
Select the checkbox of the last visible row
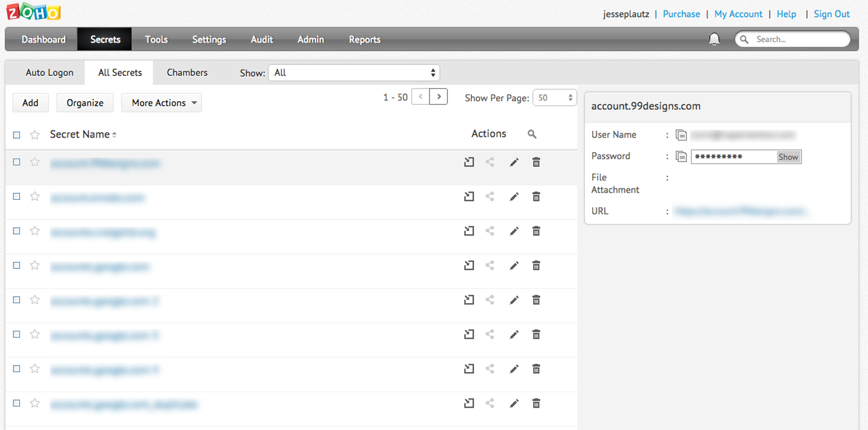pyautogui.click(x=17, y=403)
